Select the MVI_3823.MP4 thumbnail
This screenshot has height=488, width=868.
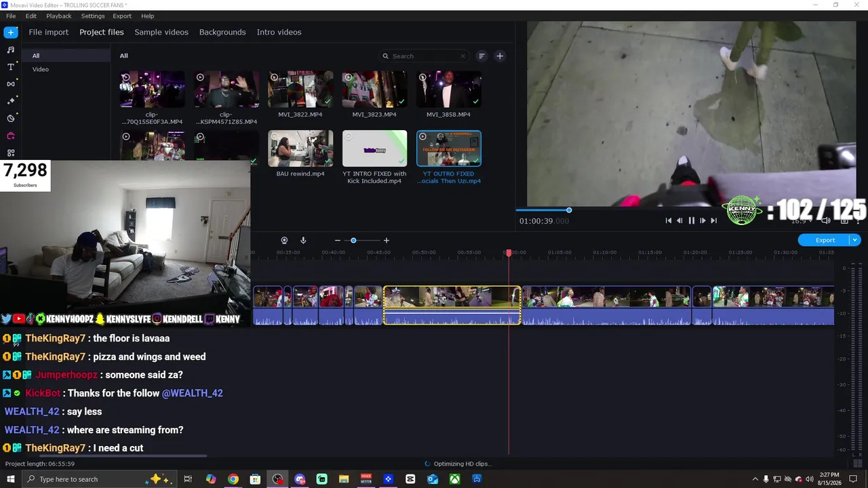click(374, 89)
